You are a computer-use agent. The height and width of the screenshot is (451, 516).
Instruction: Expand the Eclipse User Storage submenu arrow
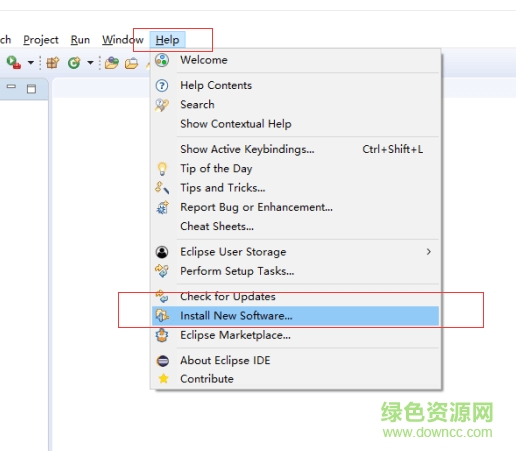pyautogui.click(x=429, y=252)
